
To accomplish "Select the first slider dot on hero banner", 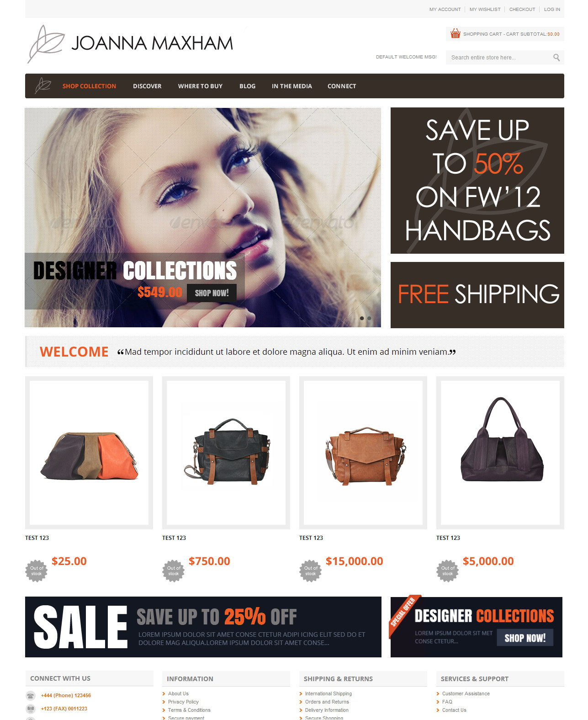I will click(362, 318).
